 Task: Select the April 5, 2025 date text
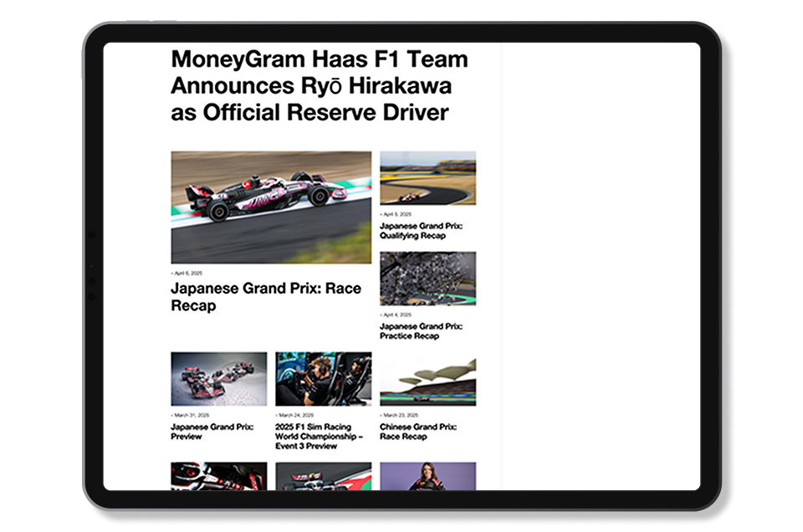[x=396, y=214]
